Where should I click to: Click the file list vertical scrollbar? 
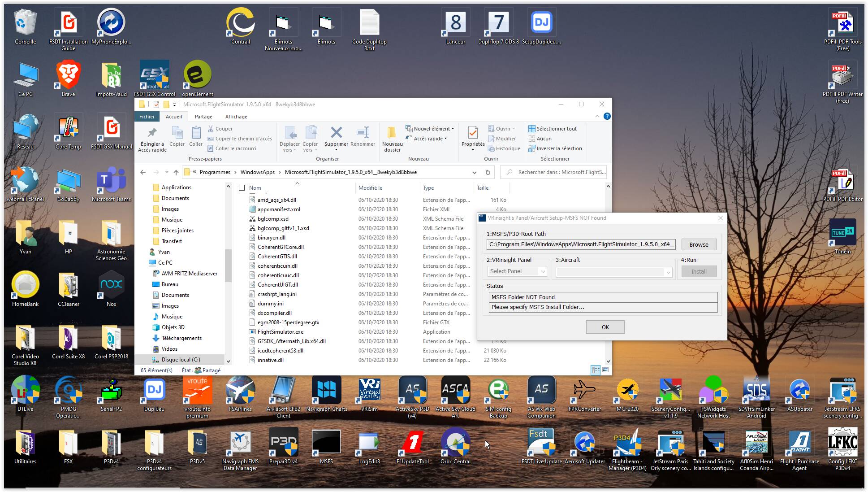pos(608,274)
